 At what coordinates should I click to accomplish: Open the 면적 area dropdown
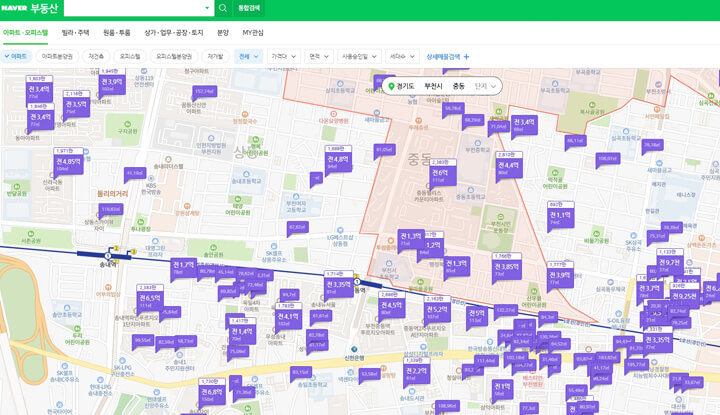[x=319, y=56]
